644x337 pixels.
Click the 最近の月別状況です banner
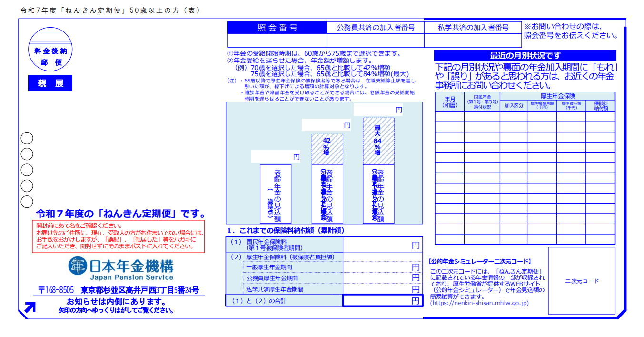click(525, 56)
